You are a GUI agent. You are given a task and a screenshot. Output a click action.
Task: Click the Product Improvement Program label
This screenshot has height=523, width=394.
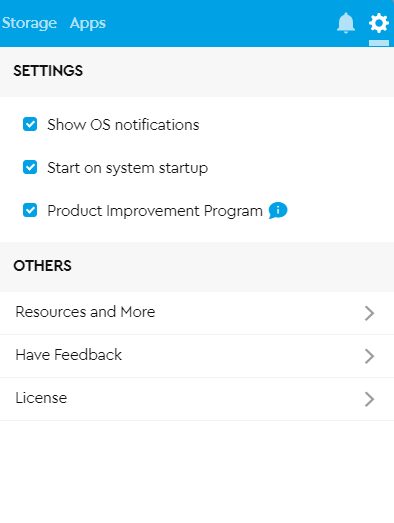point(155,211)
